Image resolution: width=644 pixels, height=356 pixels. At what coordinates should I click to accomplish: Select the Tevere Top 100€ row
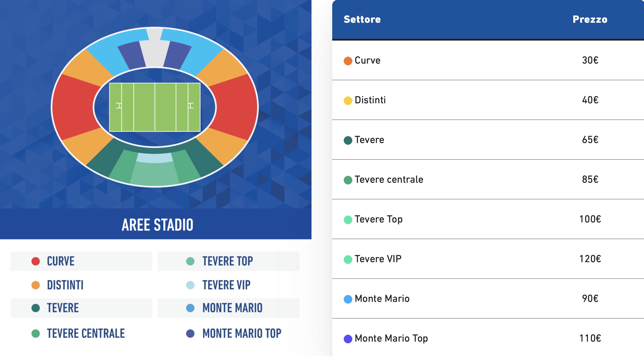tap(488, 219)
